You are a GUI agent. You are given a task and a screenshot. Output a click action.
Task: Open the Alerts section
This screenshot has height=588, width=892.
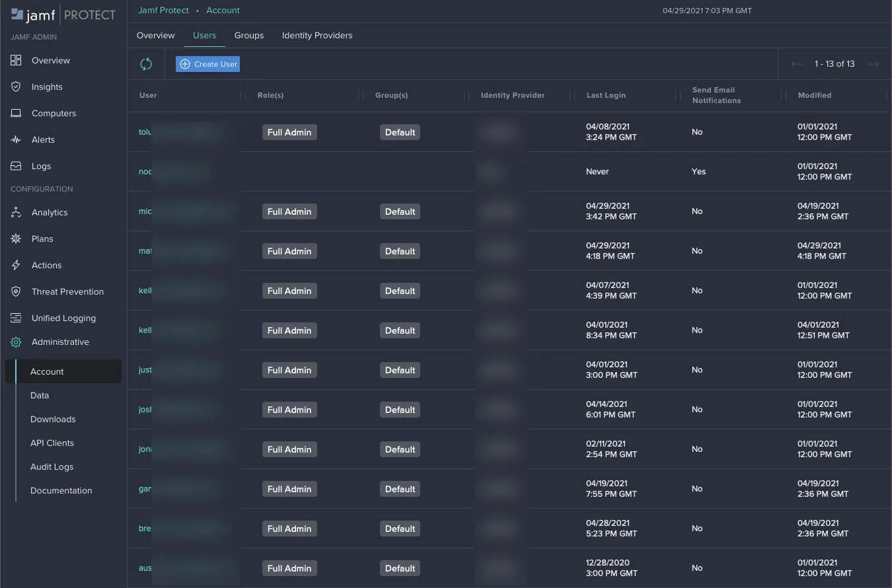tap(16, 139)
